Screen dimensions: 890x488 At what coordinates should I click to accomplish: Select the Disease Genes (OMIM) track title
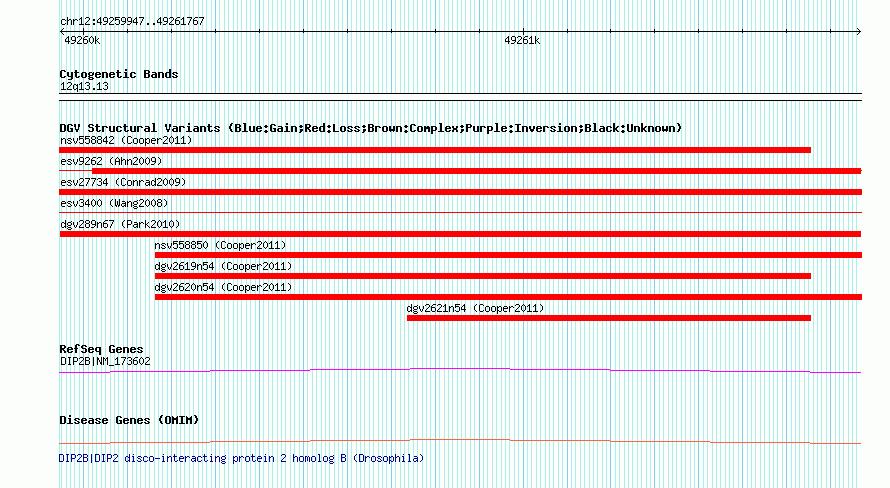coord(129,420)
